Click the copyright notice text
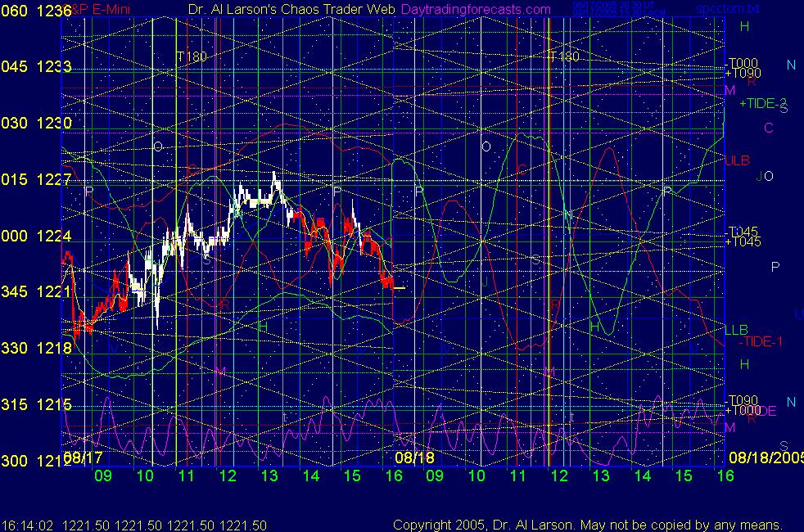Image resolution: width=804 pixels, height=532 pixels. pos(588,525)
